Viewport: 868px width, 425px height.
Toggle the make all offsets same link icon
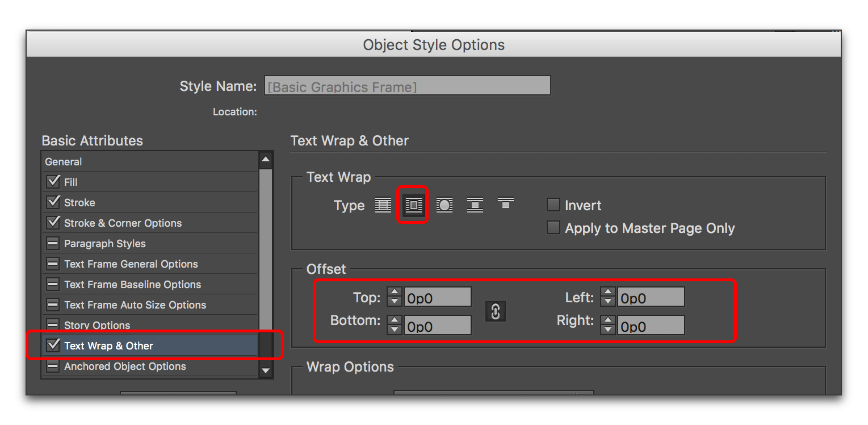tap(495, 311)
